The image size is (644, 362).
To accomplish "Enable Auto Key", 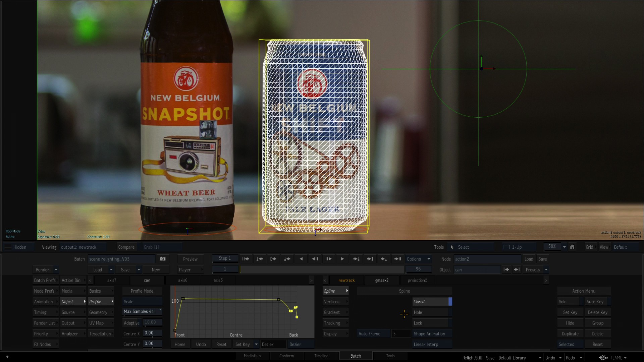I will 598,302.
